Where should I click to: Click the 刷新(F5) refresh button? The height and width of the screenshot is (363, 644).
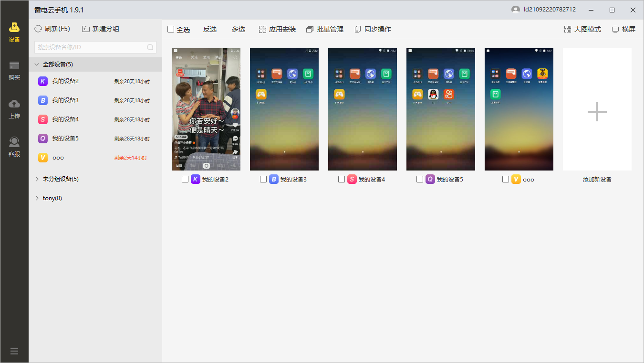(x=52, y=29)
